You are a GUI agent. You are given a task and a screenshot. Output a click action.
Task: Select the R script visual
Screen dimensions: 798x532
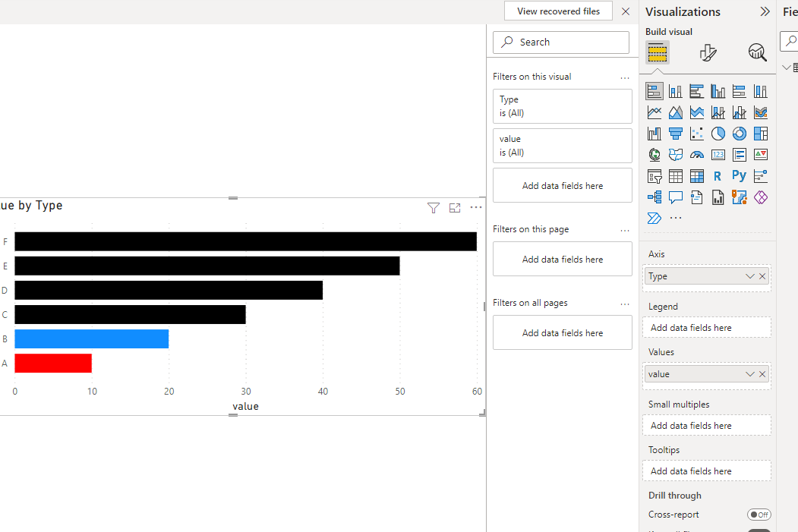coord(718,176)
